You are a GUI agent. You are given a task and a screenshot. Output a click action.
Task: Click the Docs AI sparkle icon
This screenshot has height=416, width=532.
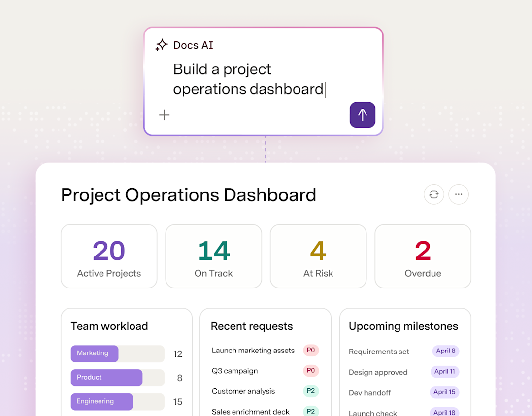click(x=162, y=45)
